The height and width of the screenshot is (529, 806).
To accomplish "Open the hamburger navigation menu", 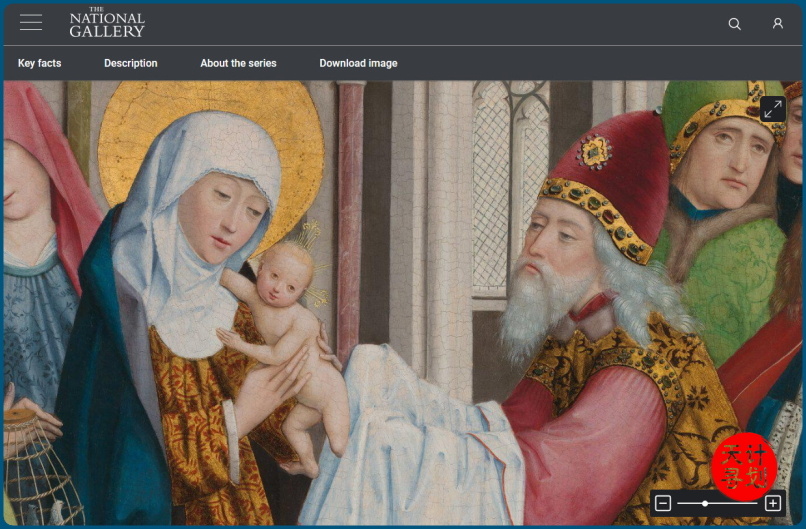I will 31,22.
